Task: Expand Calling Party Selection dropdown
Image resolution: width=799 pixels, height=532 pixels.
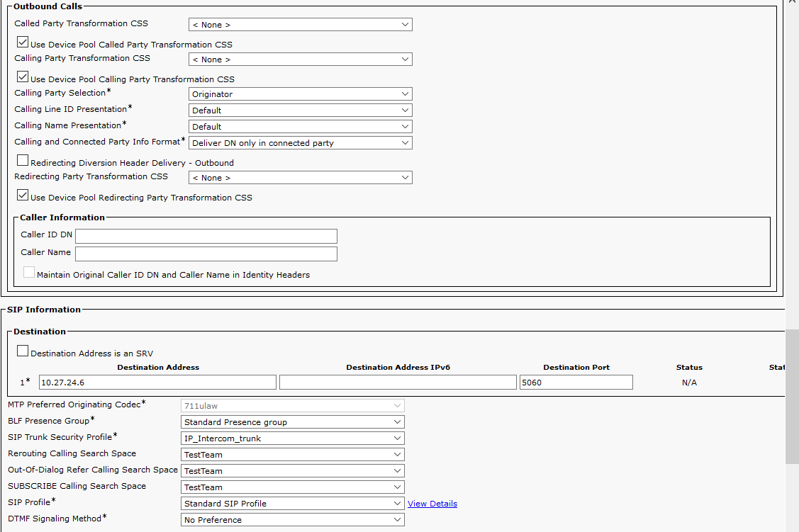Action: pos(300,94)
